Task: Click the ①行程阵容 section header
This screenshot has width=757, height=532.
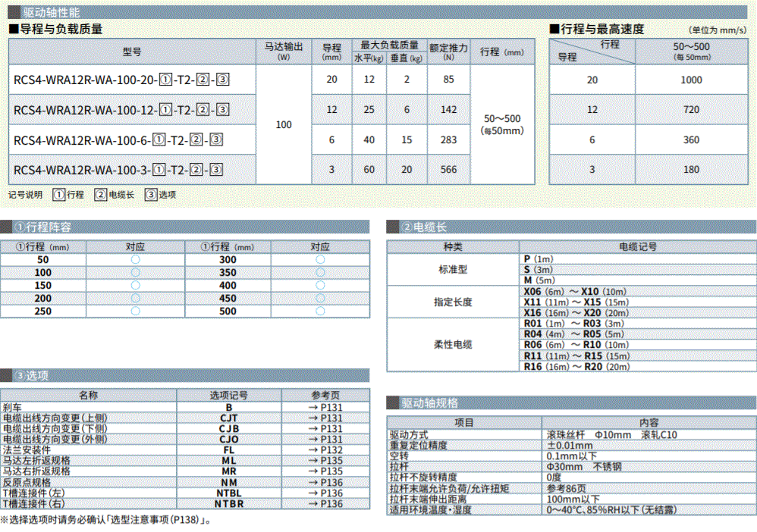Action: [x=185, y=227]
